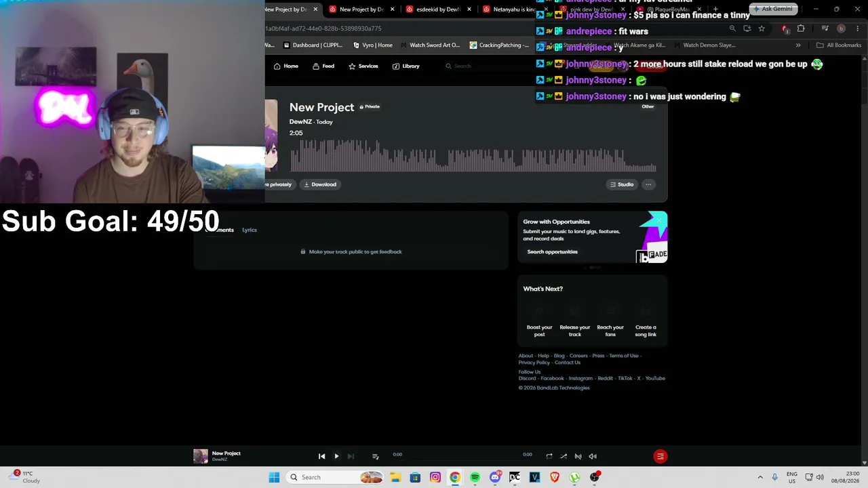The width and height of the screenshot is (868, 488).
Task: Open the Library page
Action: pyautogui.click(x=406, y=66)
